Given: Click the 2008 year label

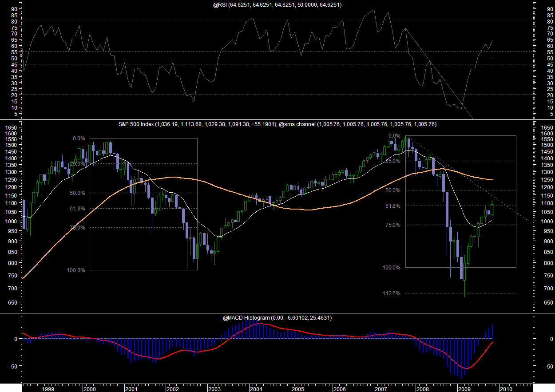Looking at the screenshot, I should click(x=423, y=389).
